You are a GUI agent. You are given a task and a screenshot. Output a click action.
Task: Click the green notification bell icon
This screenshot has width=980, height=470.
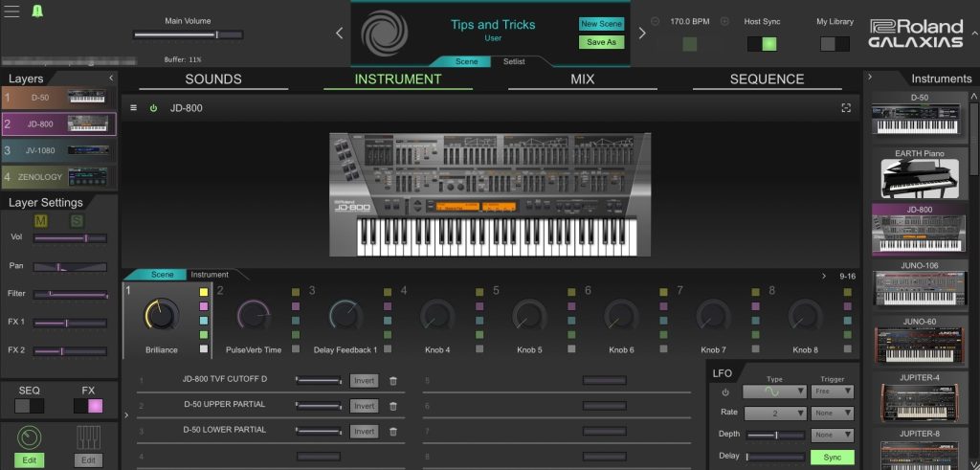point(37,11)
